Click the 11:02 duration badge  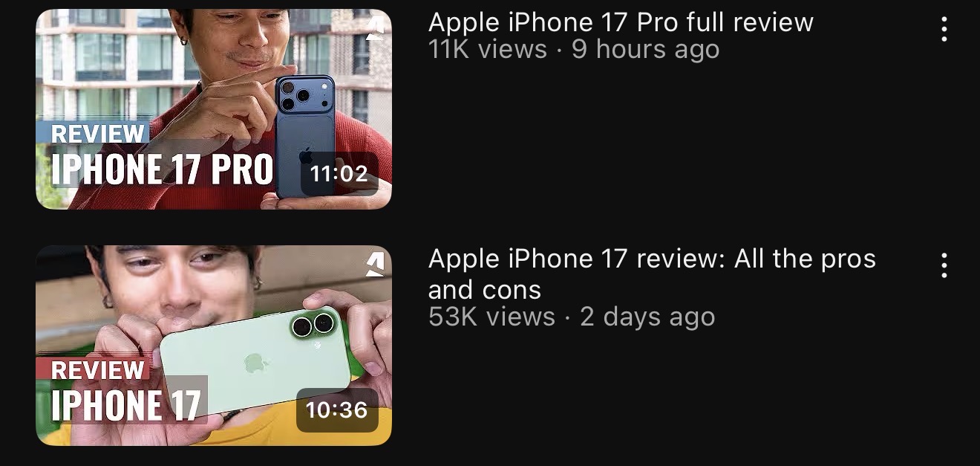click(x=339, y=174)
